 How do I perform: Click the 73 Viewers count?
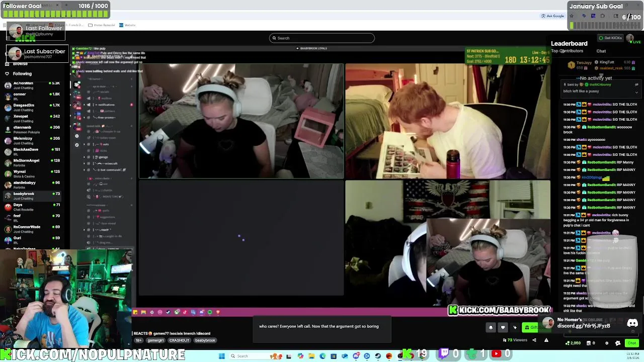tap(515, 340)
